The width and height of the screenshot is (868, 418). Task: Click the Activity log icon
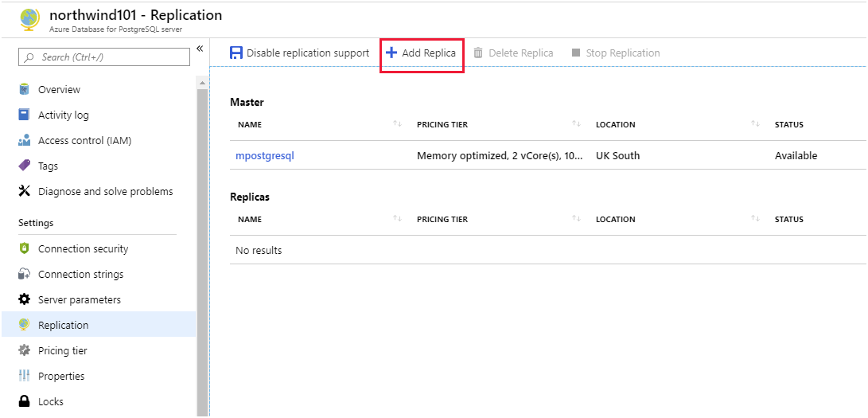24,115
